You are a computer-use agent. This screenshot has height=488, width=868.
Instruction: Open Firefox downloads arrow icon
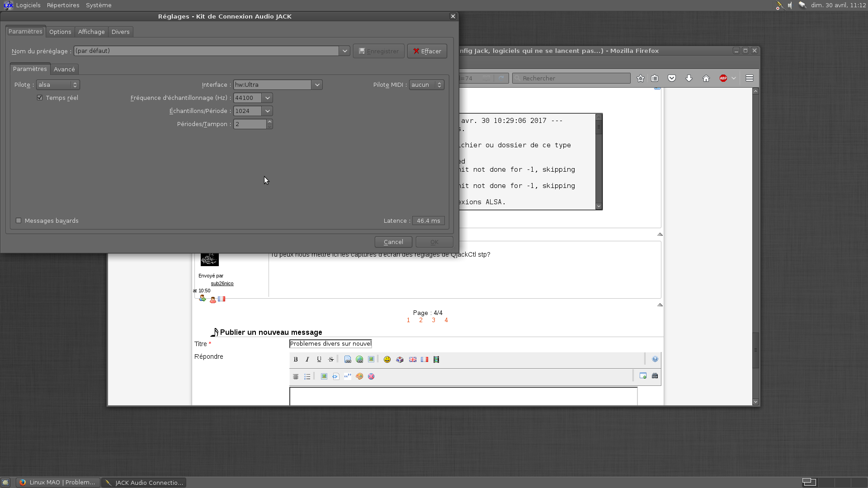689,78
